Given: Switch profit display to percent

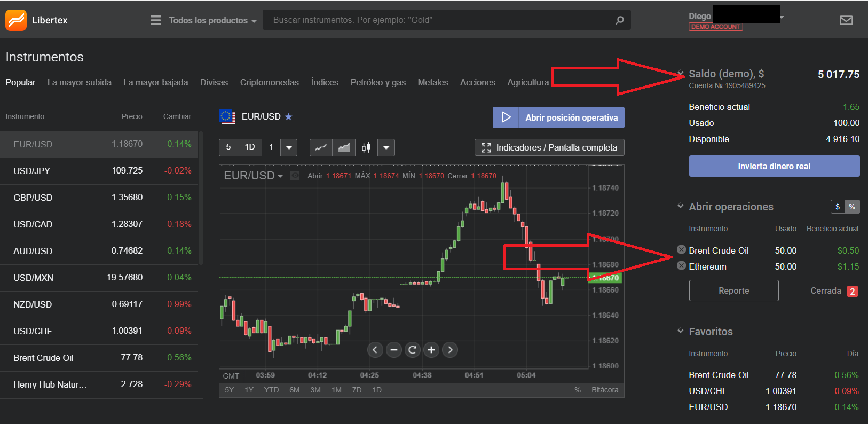Looking at the screenshot, I should tap(852, 207).
